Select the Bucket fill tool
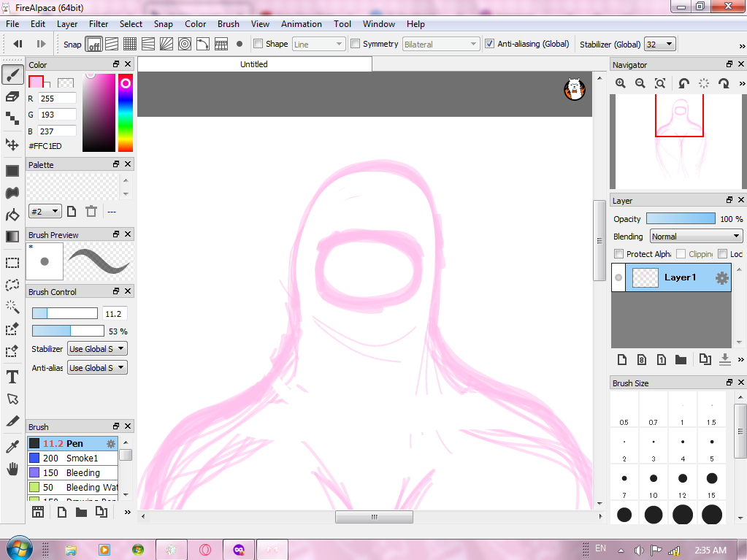Image resolution: width=747 pixels, height=560 pixels. point(12,215)
